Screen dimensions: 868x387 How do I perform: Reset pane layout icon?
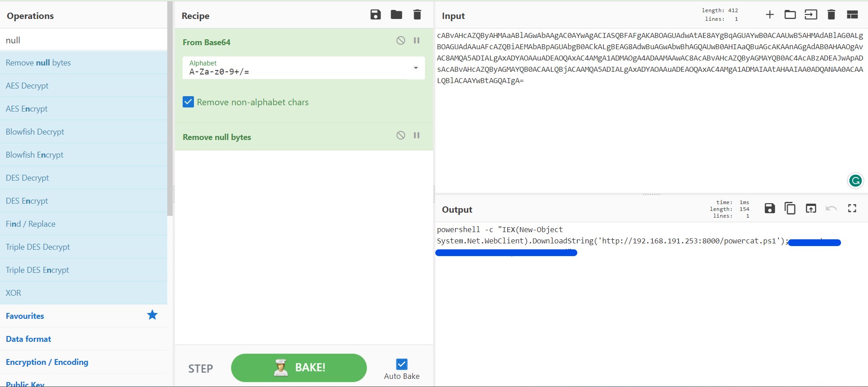pyautogui.click(x=852, y=15)
